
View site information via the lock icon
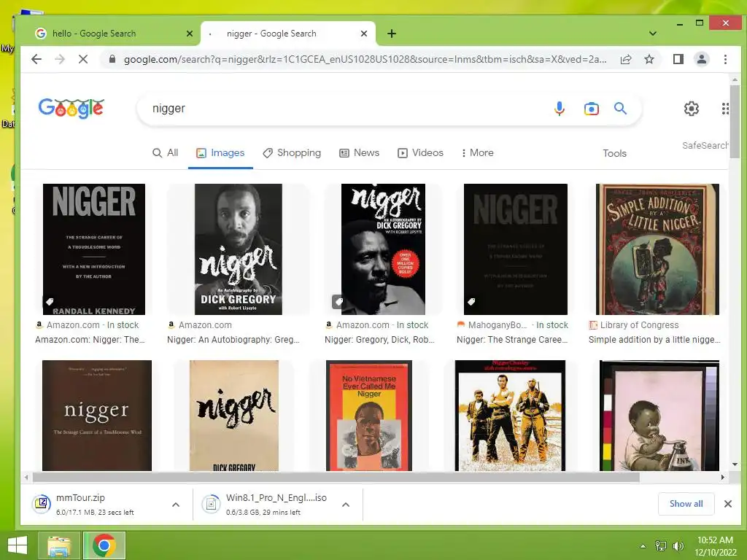[112, 59]
